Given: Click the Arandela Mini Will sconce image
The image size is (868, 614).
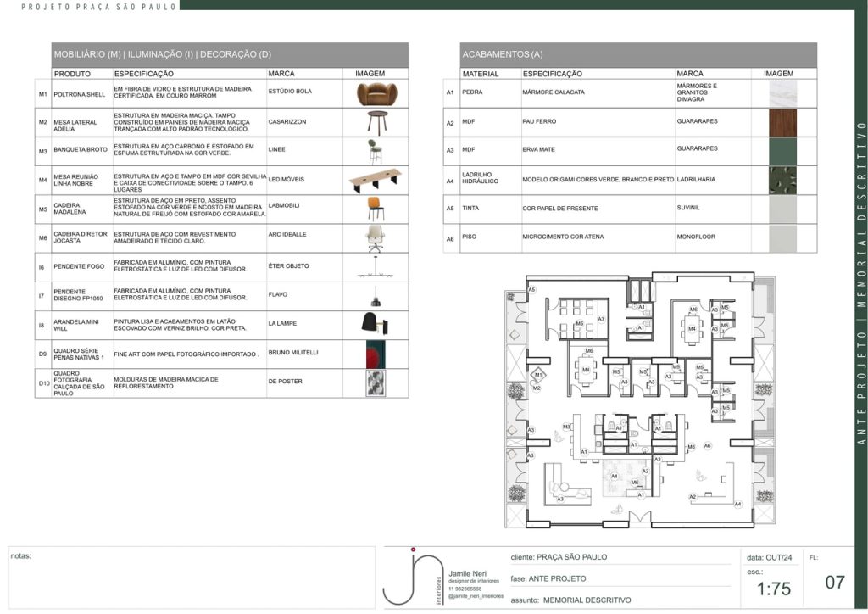Looking at the screenshot, I should point(373,323).
